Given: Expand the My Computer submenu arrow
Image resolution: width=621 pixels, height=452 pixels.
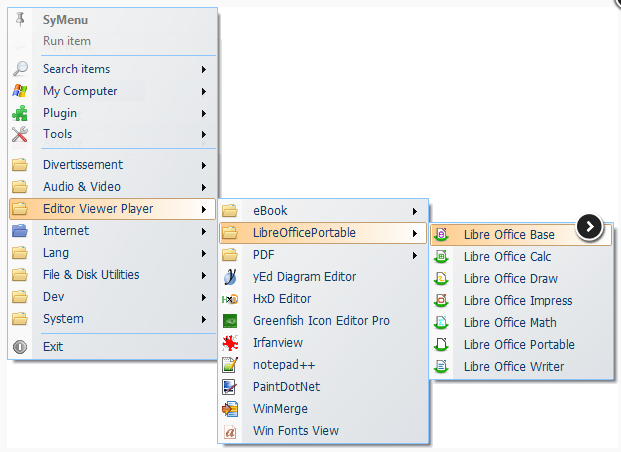Looking at the screenshot, I should (x=204, y=92).
